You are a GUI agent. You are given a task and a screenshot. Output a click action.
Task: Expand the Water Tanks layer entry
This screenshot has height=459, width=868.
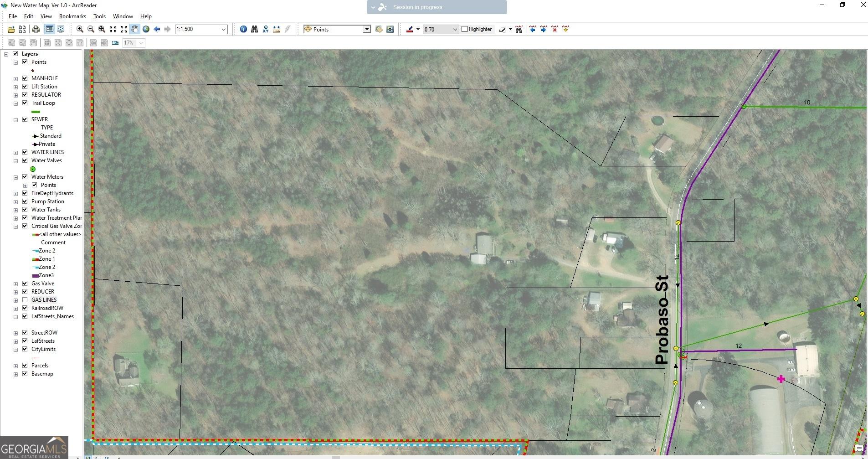pos(15,209)
